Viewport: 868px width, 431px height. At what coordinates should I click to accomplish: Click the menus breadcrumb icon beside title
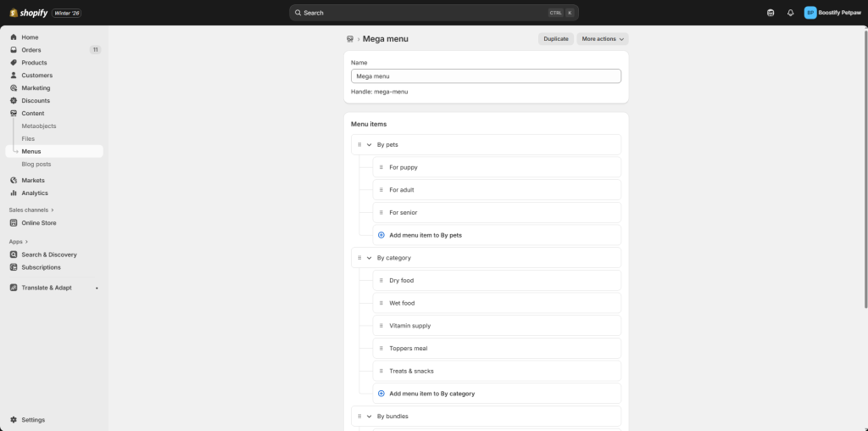click(350, 39)
